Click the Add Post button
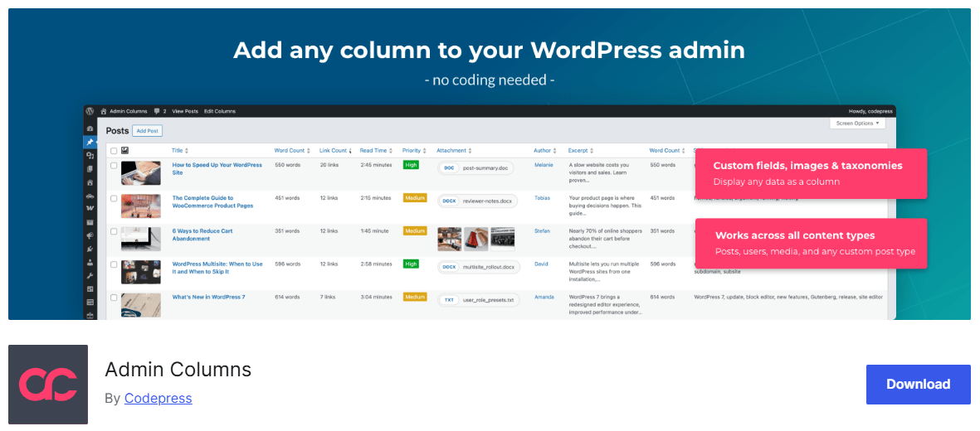Viewport: 980px width, 431px height. [148, 131]
